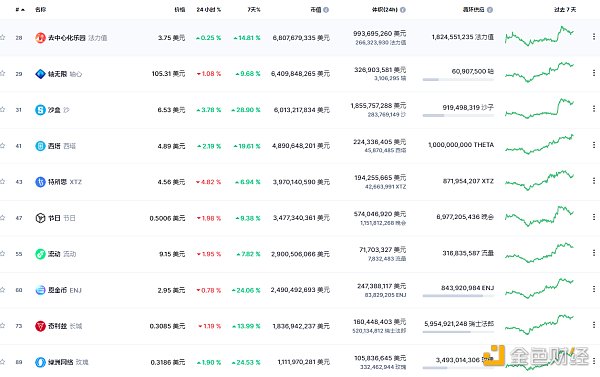The height and width of the screenshot is (377, 600).
Task: Star the rank 43 XTZ row
Action: 3,181
